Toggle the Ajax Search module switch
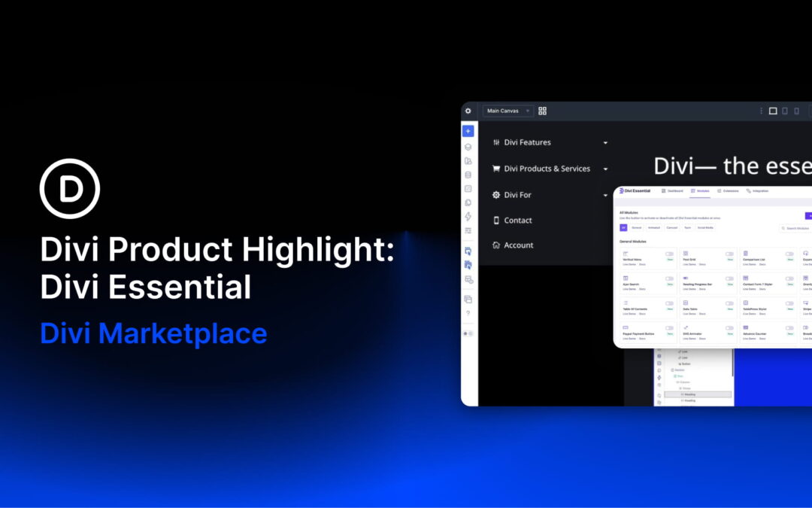 coord(670,279)
